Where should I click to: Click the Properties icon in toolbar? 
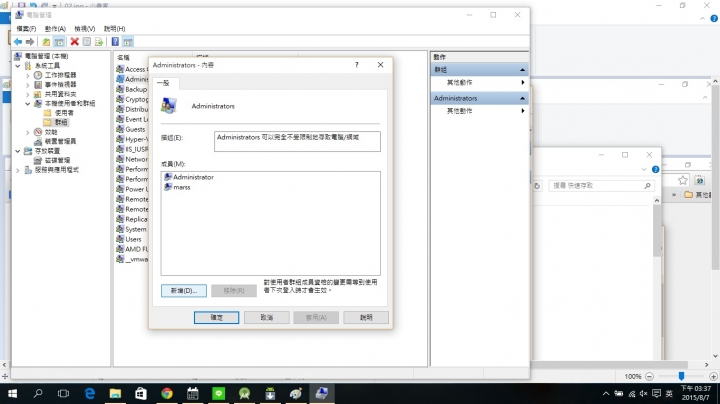pos(86,42)
